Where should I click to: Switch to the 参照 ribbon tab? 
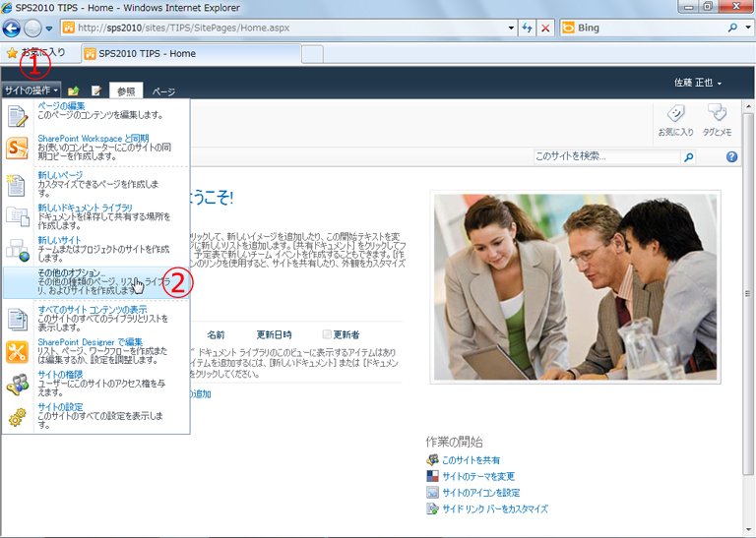[x=126, y=91]
